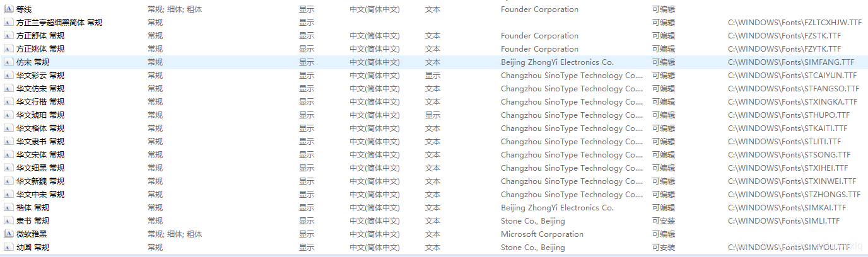The image size is (868, 257).
Task: Click the path C:\WINDOWS\Fonts\STXINGKA.TTF
Action: 793,102
